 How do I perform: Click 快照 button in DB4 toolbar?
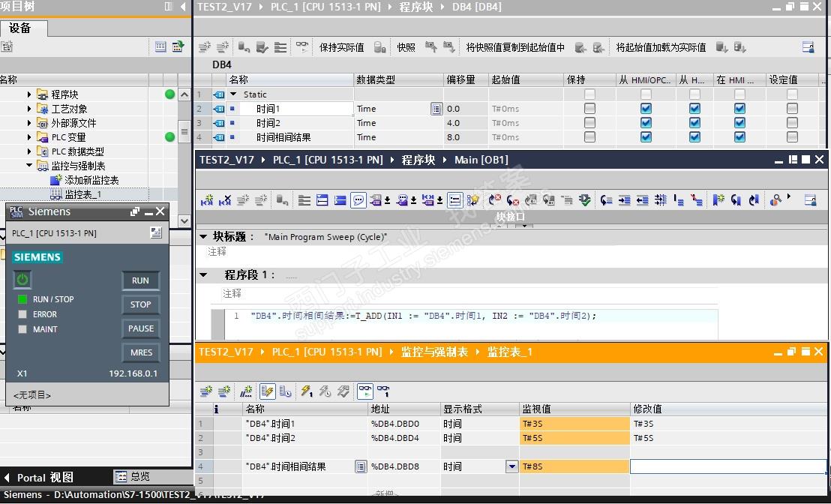406,47
